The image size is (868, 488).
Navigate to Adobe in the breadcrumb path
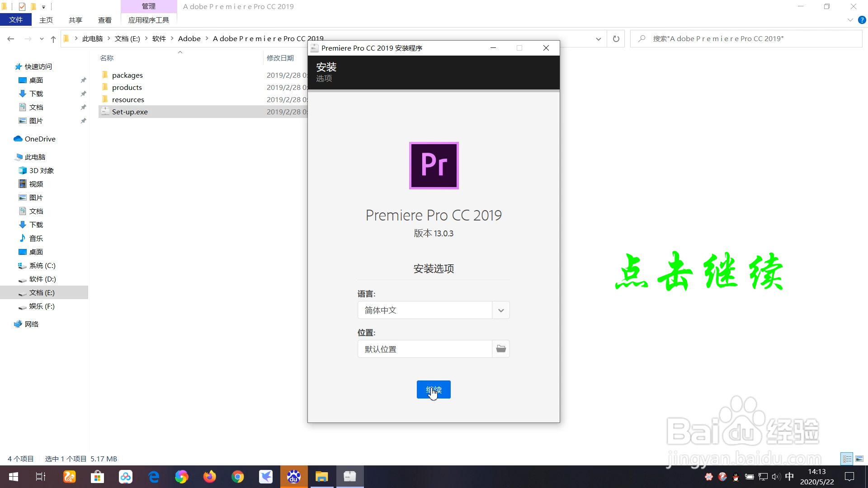(x=189, y=38)
